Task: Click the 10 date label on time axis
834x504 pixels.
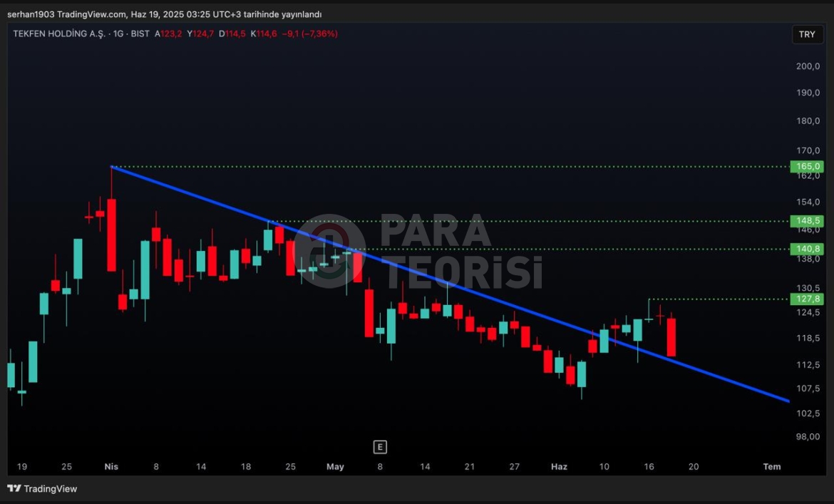Action: coord(604,466)
